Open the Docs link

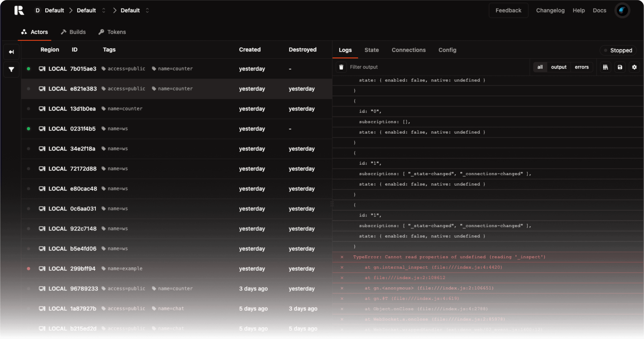coord(600,10)
